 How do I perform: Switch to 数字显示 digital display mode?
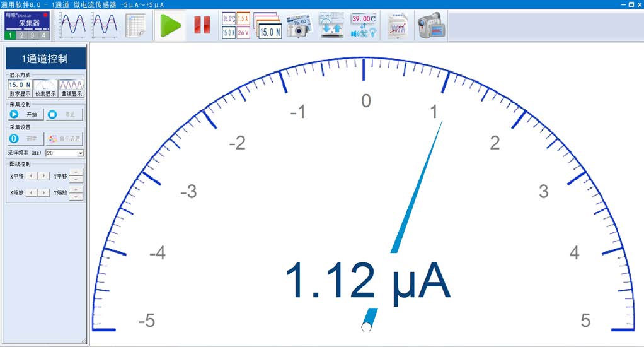(20, 88)
